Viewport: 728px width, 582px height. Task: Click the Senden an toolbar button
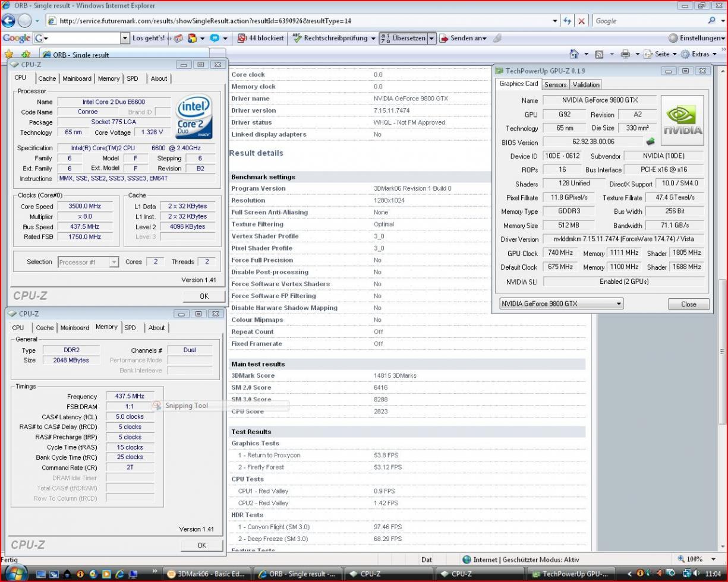pyautogui.click(x=463, y=38)
